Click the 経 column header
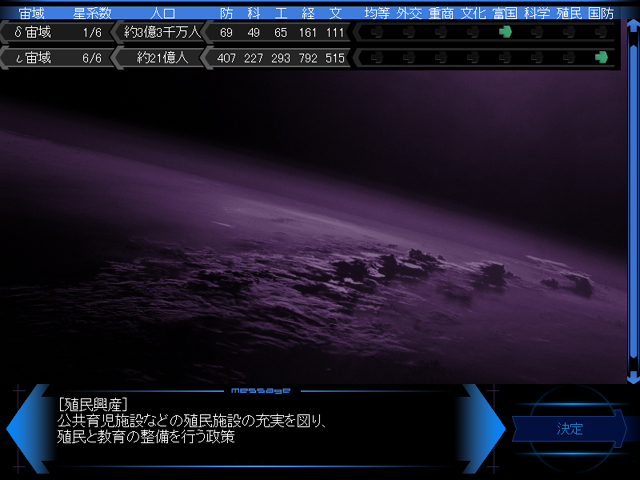The height and width of the screenshot is (480, 640). click(x=308, y=13)
